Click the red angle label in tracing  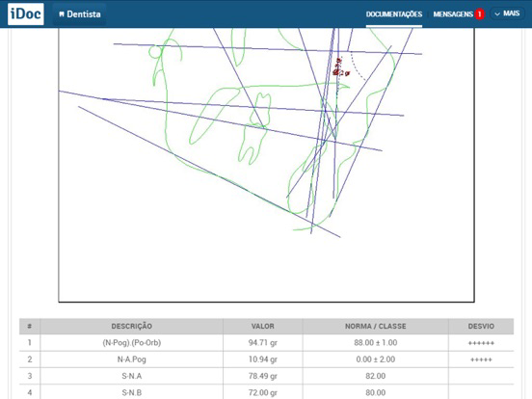[341, 67]
